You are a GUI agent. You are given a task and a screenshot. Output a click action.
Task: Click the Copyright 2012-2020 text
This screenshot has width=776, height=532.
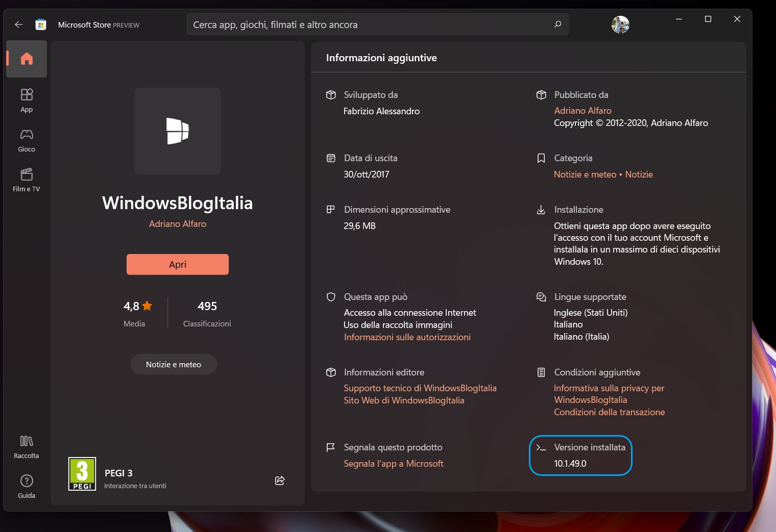pyautogui.click(x=631, y=123)
